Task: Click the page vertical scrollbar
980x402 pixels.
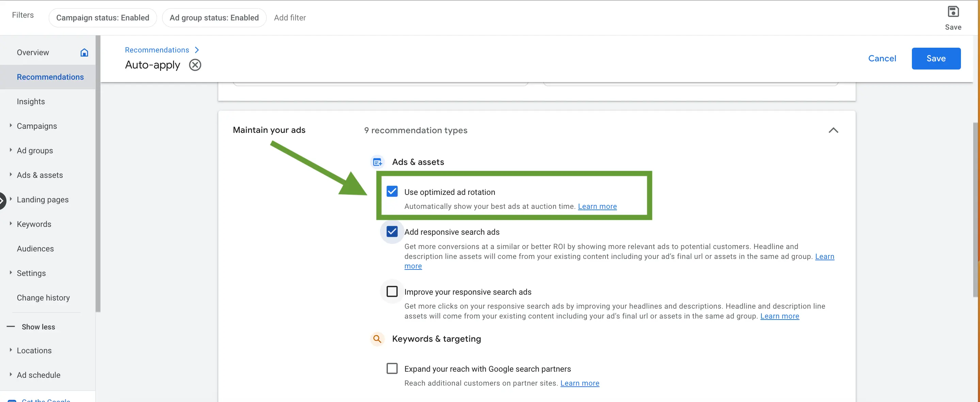Action: click(976, 210)
